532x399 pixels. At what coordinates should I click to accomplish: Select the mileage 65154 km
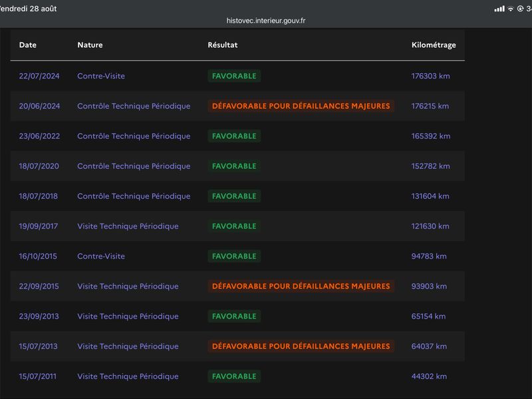(x=428, y=317)
